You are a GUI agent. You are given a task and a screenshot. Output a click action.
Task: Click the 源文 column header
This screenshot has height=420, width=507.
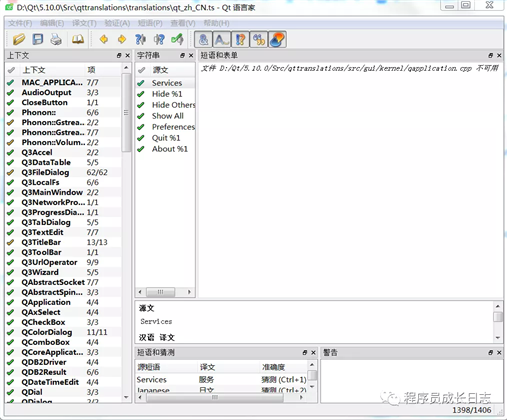point(172,70)
